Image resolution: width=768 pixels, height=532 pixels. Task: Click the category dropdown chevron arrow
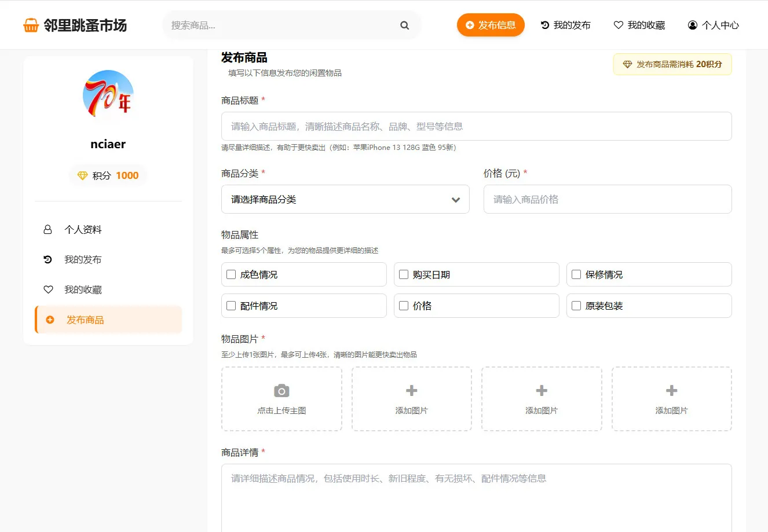(456, 200)
